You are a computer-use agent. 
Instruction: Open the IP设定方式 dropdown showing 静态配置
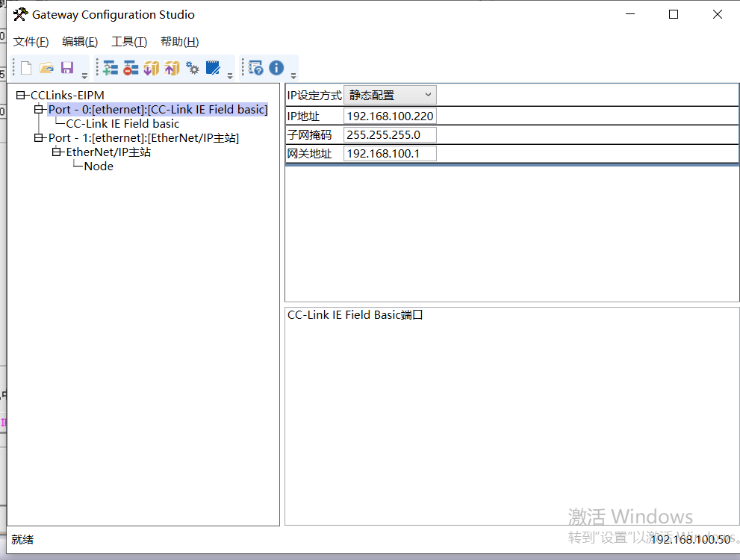click(x=390, y=96)
